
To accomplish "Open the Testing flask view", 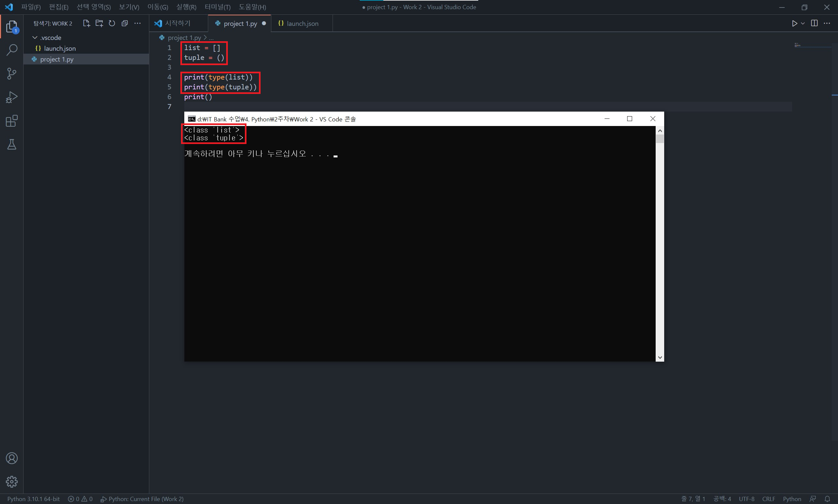I will pyautogui.click(x=12, y=145).
